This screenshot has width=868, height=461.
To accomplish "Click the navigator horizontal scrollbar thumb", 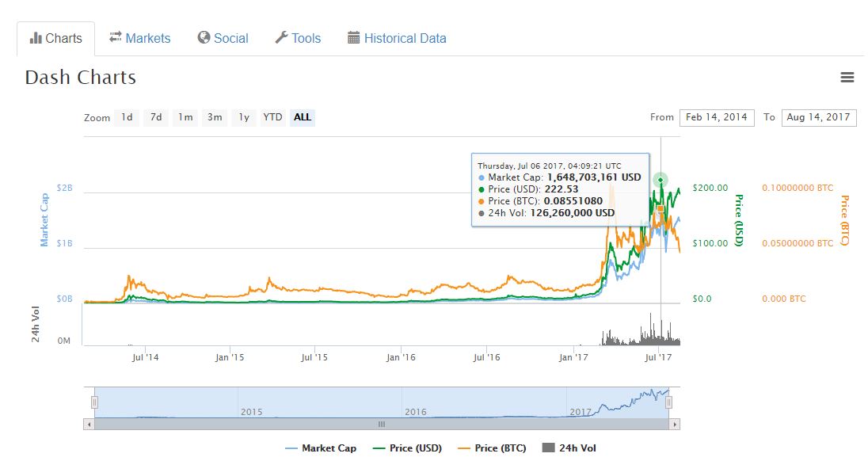I will pyautogui.click(x=382, y=425).
